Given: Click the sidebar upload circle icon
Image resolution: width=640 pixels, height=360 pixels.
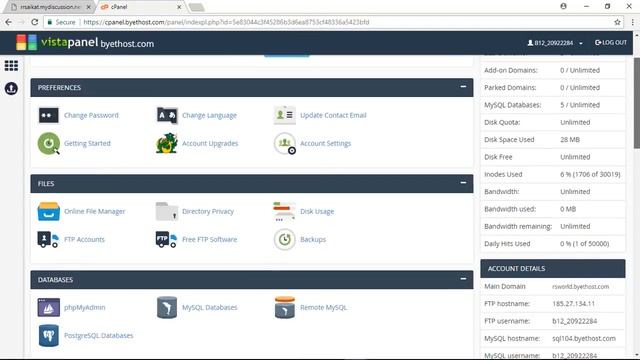Looking at the screenshot, I should tap(11, 88).
